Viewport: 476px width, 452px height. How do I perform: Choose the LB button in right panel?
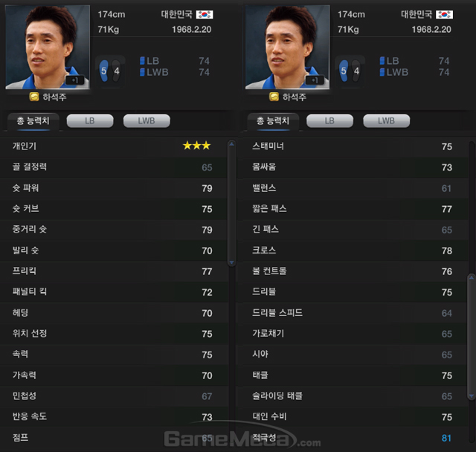(329, 121)
